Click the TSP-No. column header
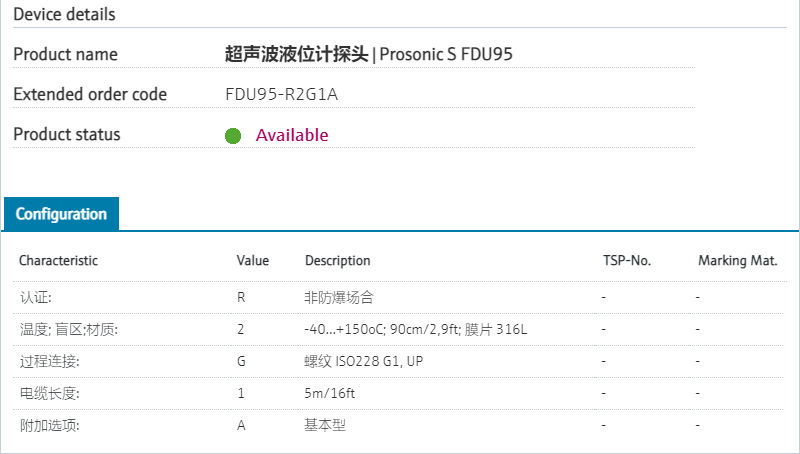Viewport: 800px width, 454px height. coord(626,261)
